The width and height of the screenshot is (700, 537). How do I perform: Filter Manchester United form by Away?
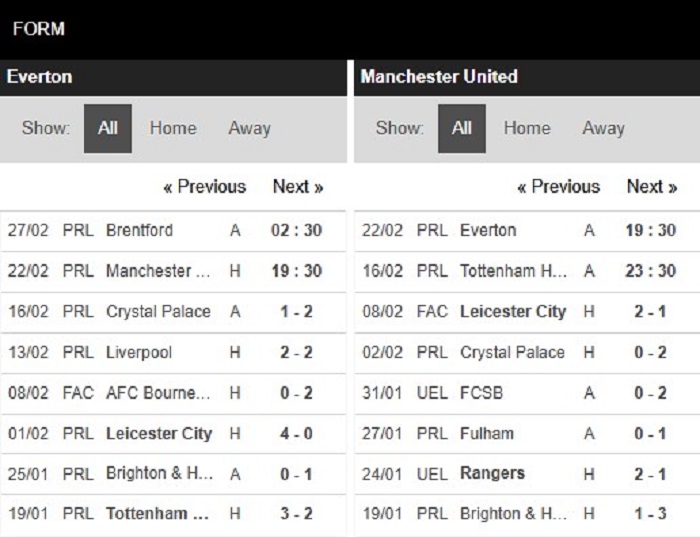(603, 129)
